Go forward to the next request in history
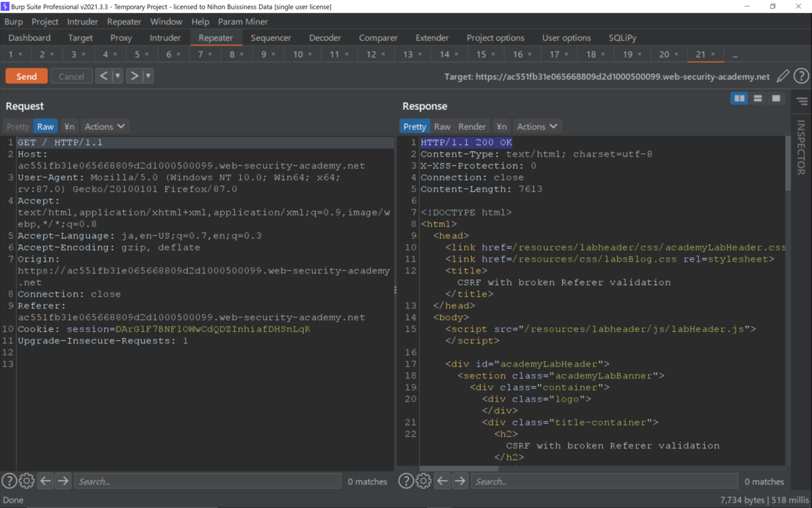Image resolution: width=812 pixels, height=508 pixels. click(134, 76)
